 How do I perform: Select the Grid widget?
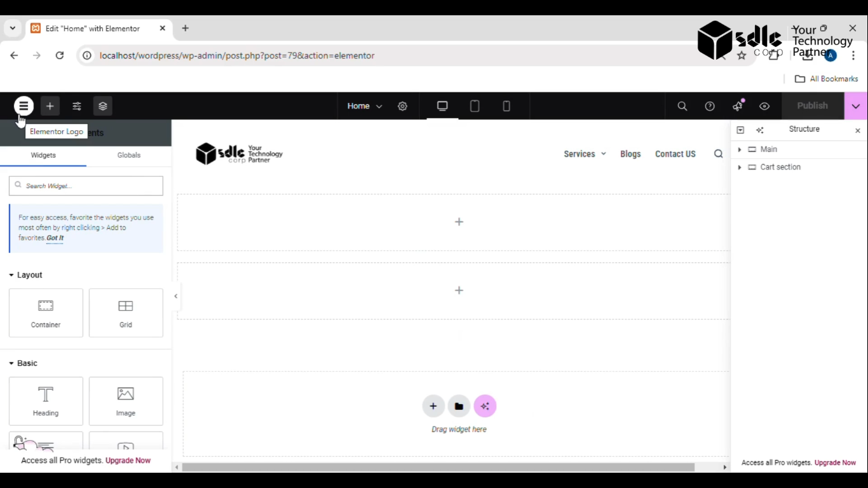click(x=126, y=313)
